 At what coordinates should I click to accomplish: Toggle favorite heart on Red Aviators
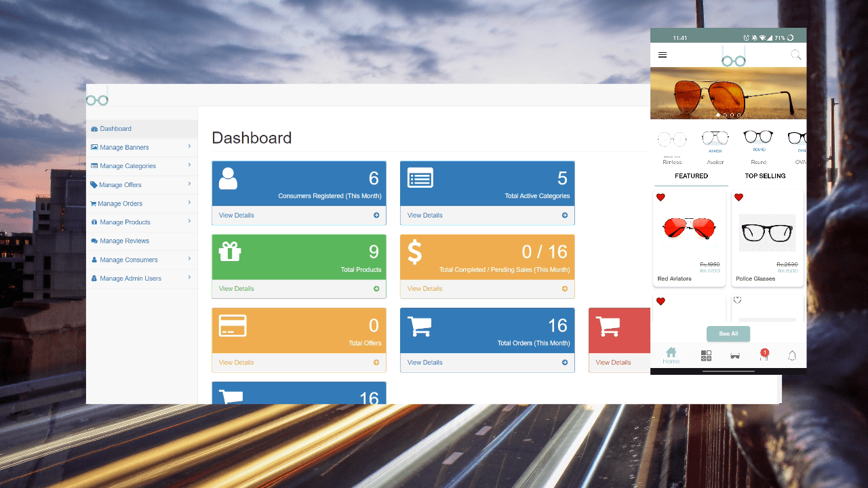tap(660, 198)
